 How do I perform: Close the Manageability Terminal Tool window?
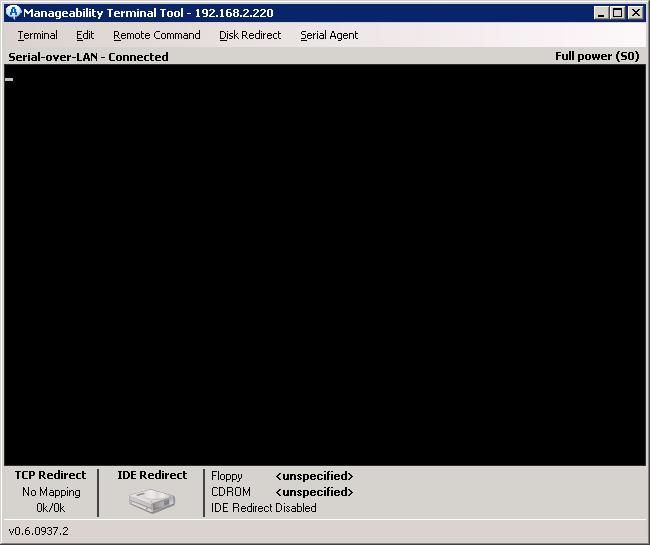tap(635, 13)
